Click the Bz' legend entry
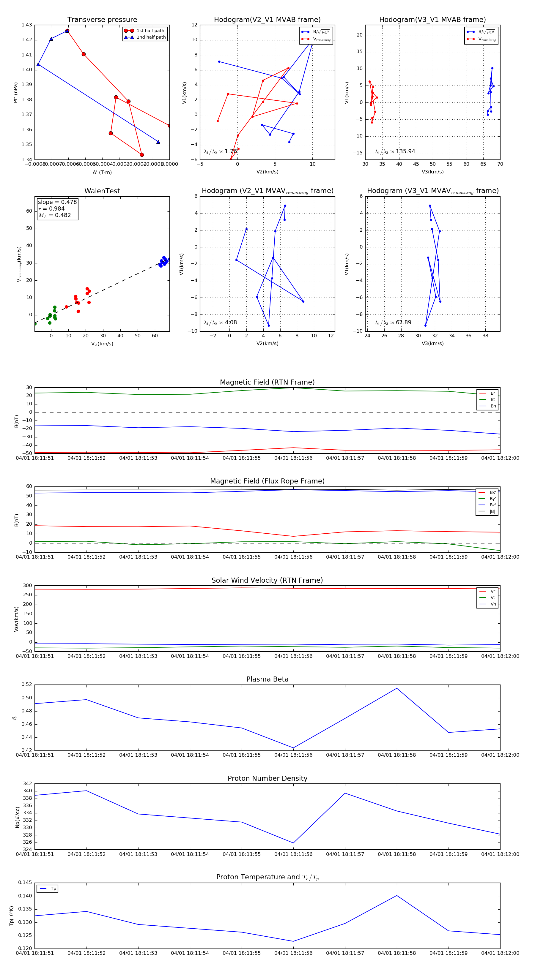535x980 pixels. pyautogui.click(x=487, y=505)
